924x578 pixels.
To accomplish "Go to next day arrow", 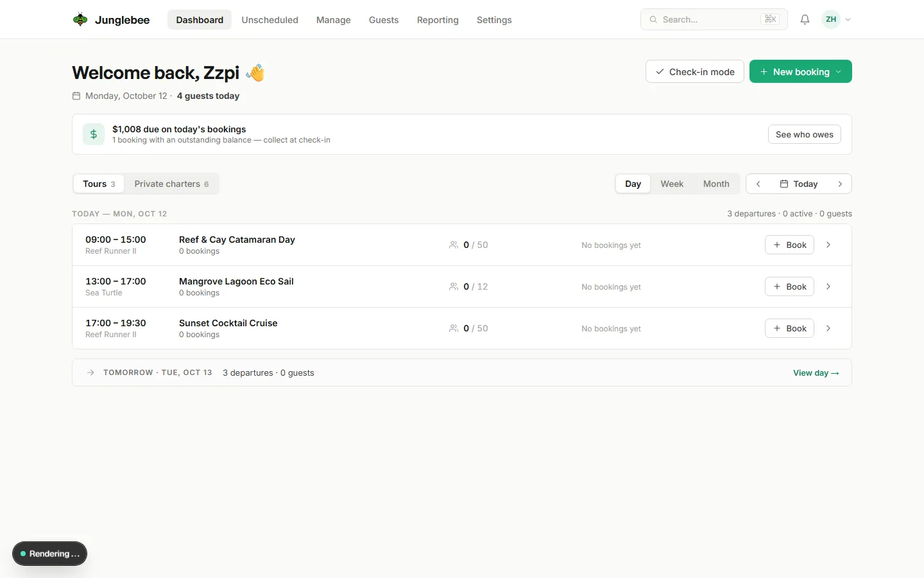I will pos(840,184).
